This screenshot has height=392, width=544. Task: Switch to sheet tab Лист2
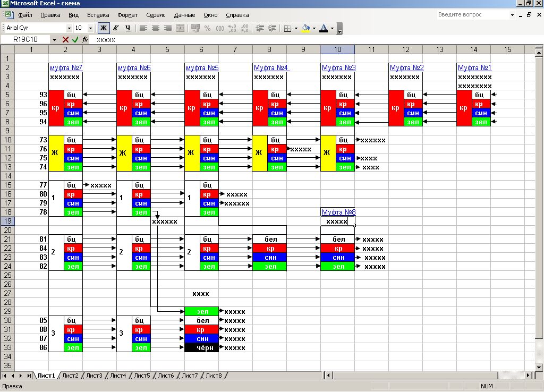(71, 376)
